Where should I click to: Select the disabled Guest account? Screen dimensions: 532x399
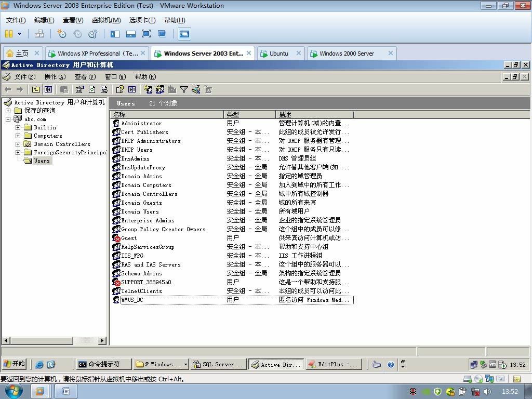click(x=129, y=238)
